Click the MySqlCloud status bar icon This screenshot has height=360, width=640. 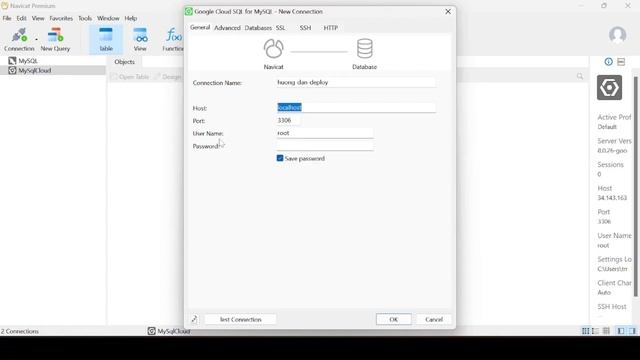pyautogui.click(x=151, y=331)
